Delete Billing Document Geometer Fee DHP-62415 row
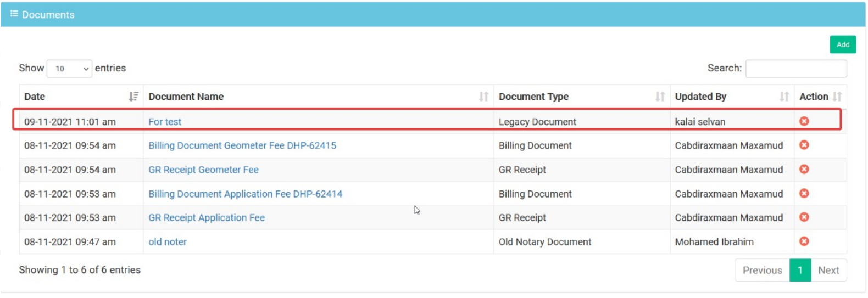 [804, 145]
